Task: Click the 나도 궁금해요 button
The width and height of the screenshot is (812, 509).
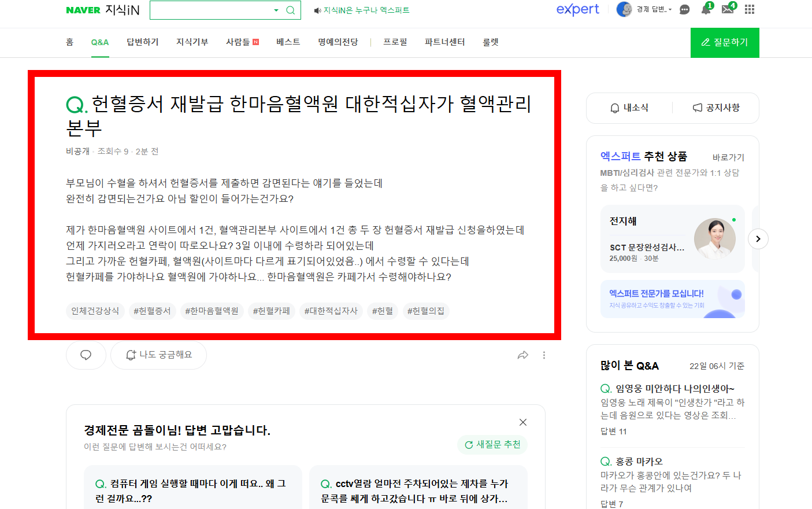Action: point(158,355)
